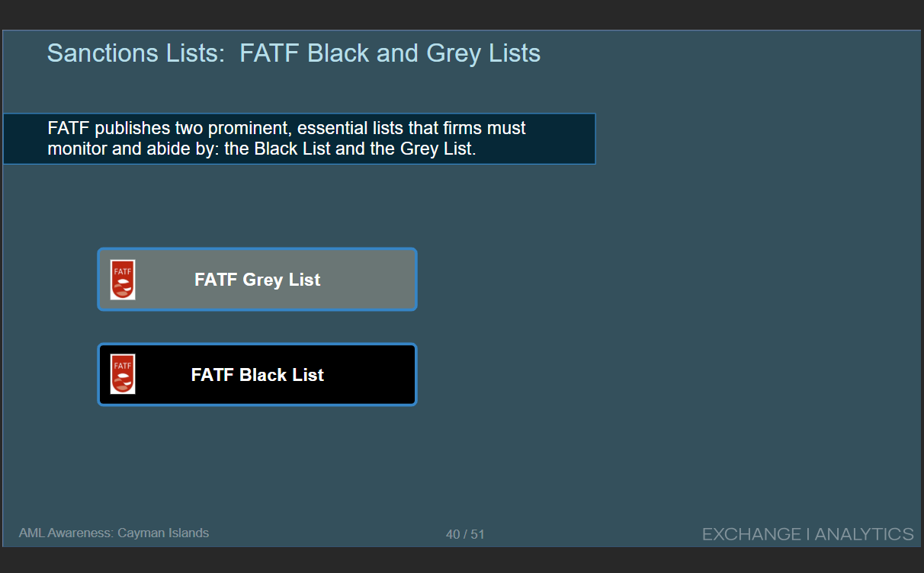The height and width of the screenshot is (573, 924).
Task: Click the dark bar above the slide
Action: pyautogui.click(x=462, y=14)
